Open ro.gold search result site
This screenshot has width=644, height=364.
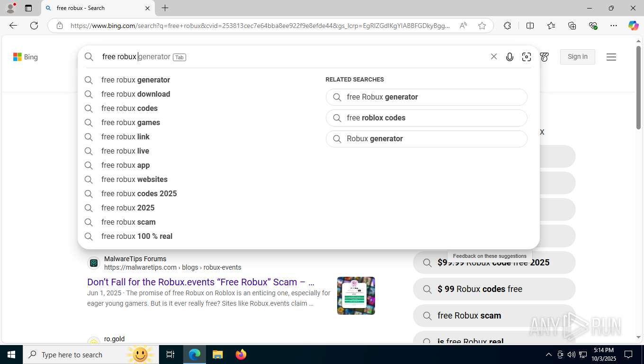click(114, 339)
